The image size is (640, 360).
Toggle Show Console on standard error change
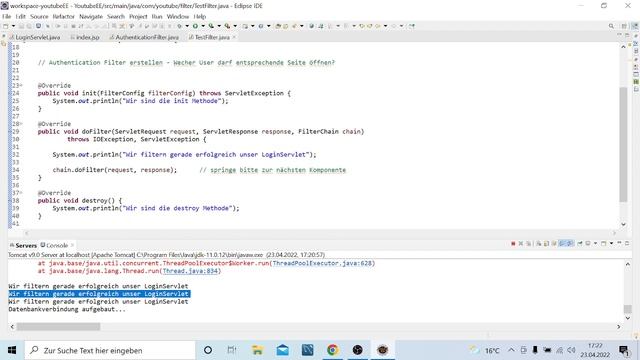tap(570, 244)
